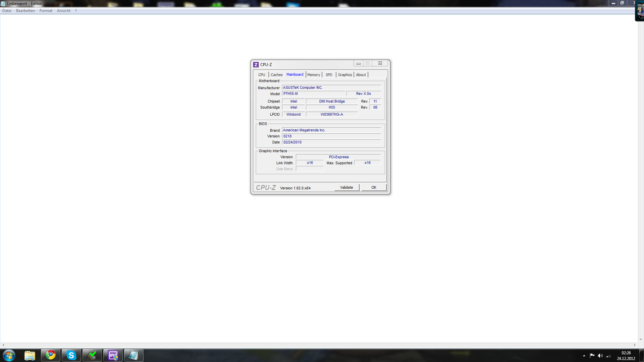Click the Editor title bar icon
Image resolution: width=644 pixels, height=362 pixels.
(3, 4)
